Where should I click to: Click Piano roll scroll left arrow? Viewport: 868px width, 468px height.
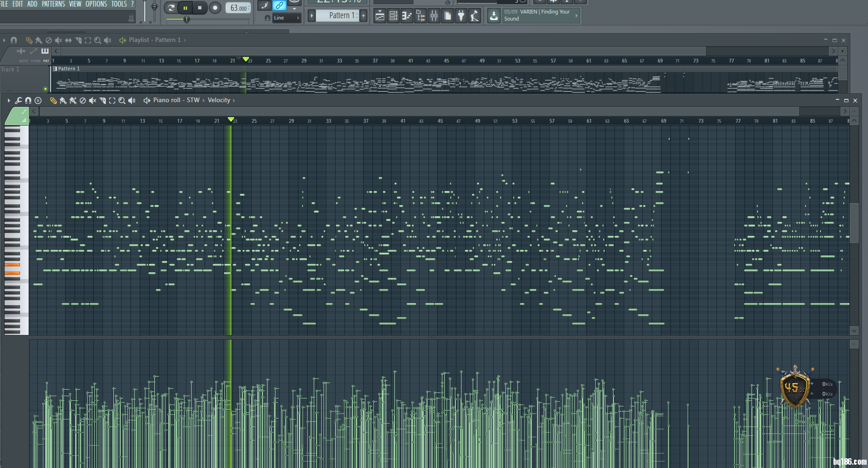tap(34, 111)
